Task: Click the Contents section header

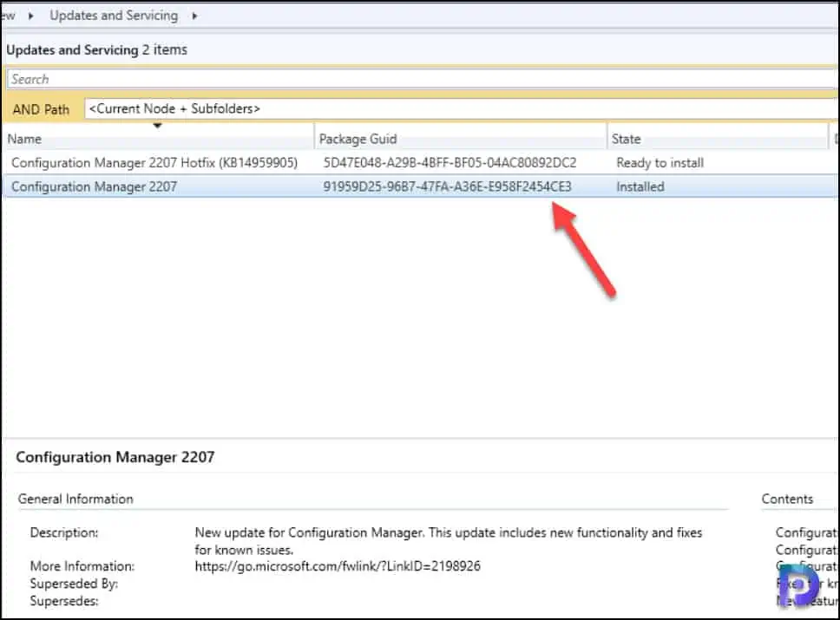Action: coord(787,499)
